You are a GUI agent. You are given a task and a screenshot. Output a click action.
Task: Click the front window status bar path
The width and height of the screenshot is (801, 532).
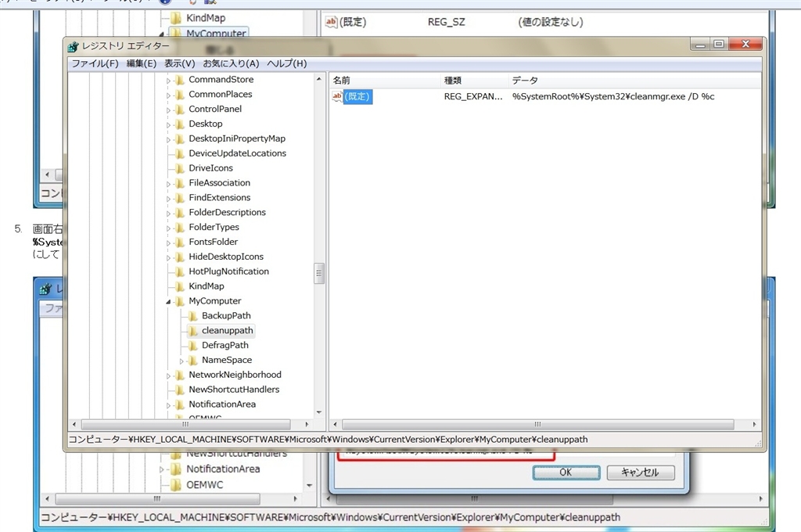point(328,440)
